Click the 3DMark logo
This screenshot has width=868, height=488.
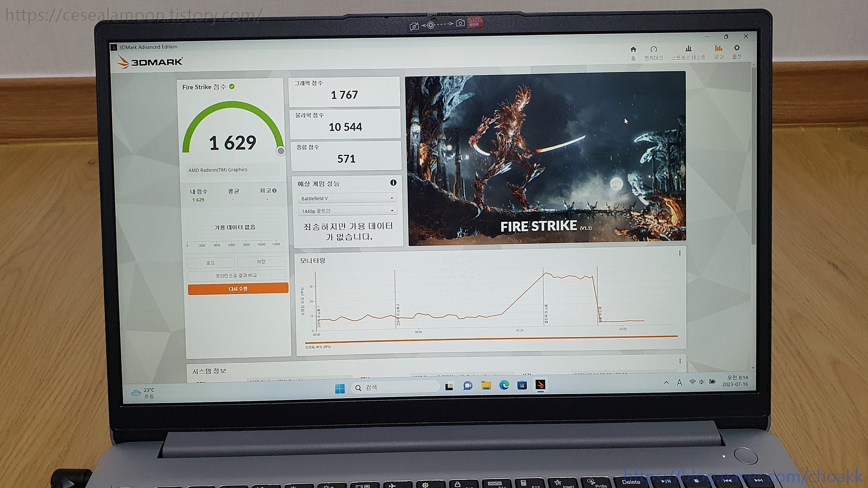(150, 61)
